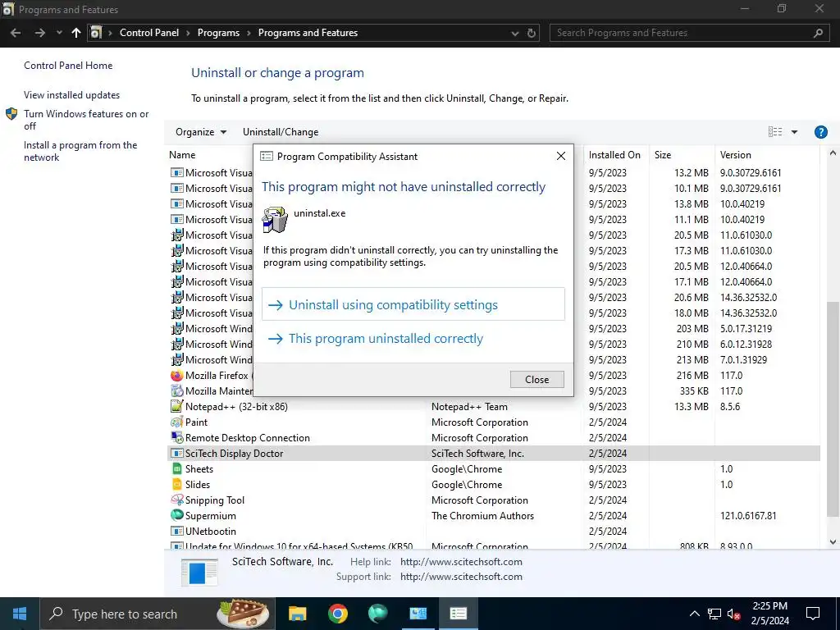Open File Explorer from taskbar
The image size is (840, 630).
[x=297, y=614]
